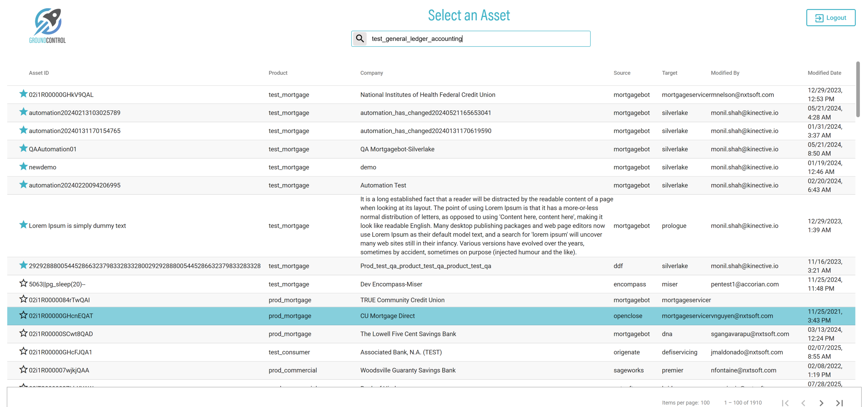This screenshot has width=868, height=407.
Task: Unstar the Lorem Ipsum dummy text asset
Action: click(x=23, y=225)
